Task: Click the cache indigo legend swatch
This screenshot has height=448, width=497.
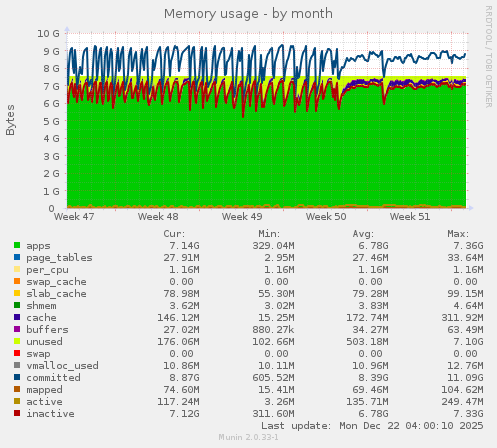Action: [17, 317]
